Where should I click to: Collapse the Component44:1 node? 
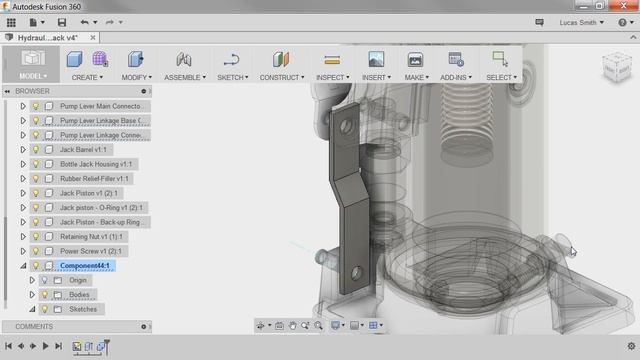[x=23, y=266]
